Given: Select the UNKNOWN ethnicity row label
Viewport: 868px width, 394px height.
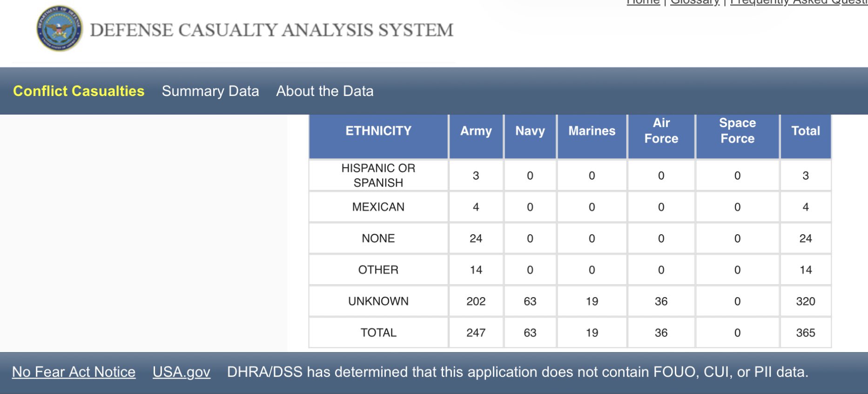Looking at the screenshot, I should [378, 301].
